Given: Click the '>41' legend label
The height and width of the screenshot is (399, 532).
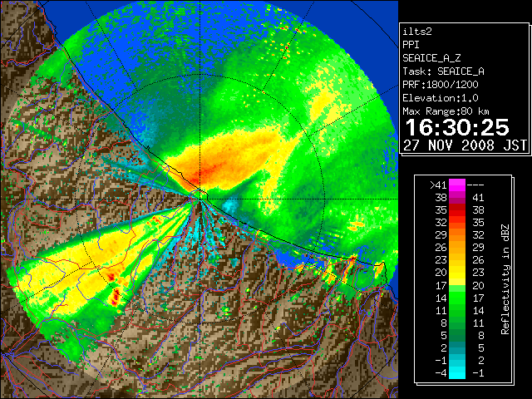Looking at the screenshot, I should click(438, 185).
